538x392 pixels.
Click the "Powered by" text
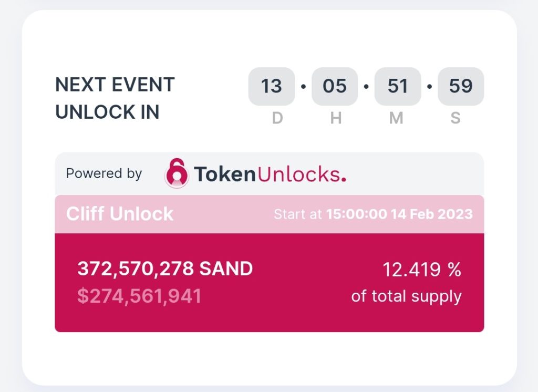(x=104, y=174)
